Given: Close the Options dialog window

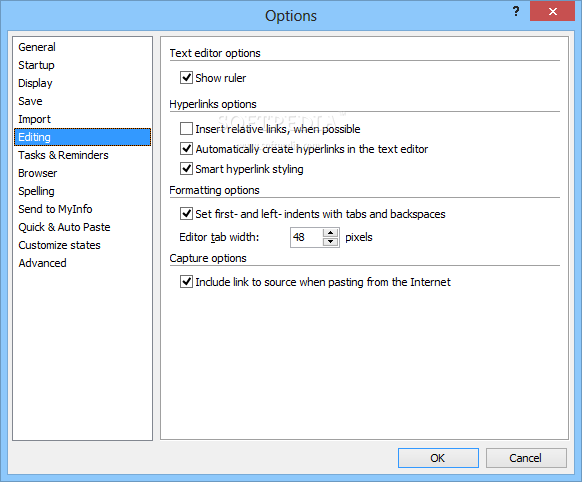Looking at the screenshot, I should coord(552,11).
